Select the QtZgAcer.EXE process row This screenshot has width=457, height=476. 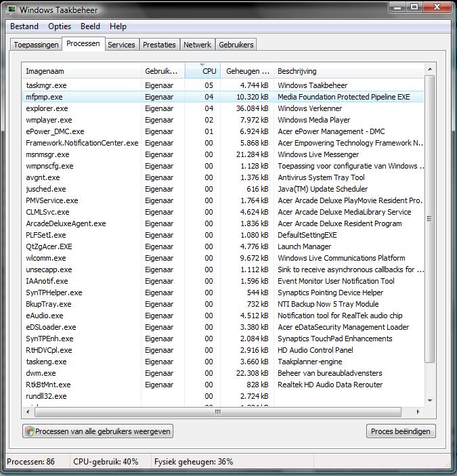tap(223, 247)
